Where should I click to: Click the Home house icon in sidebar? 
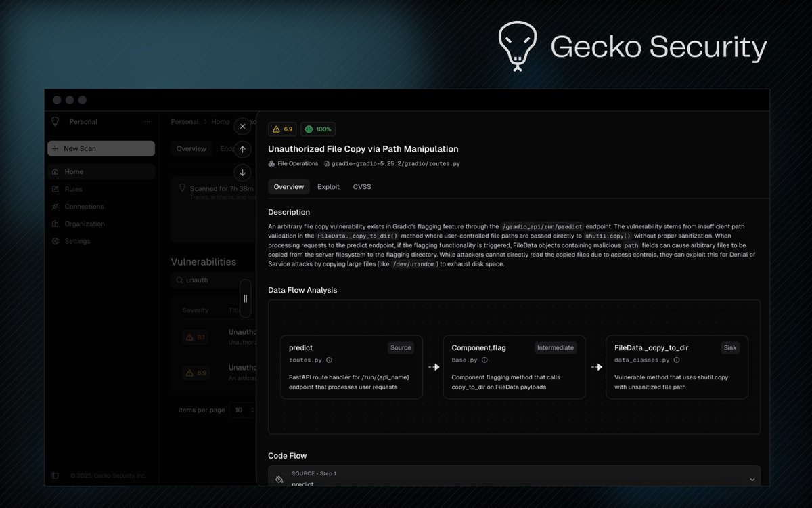55,172
